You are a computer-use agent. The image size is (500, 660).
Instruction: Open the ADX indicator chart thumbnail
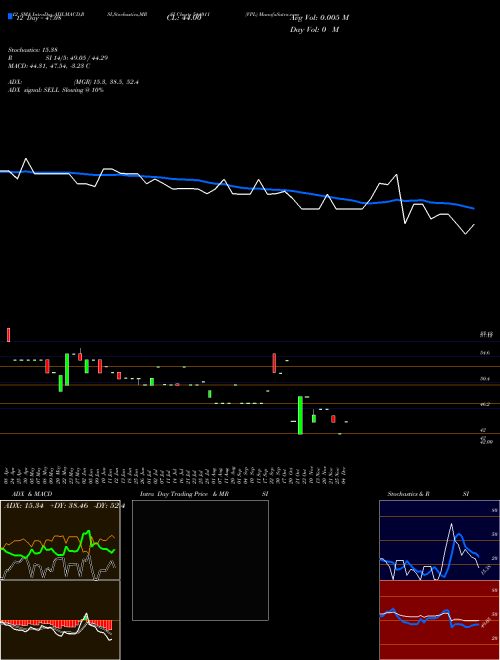pyautogui.click(x=60, y=540)
